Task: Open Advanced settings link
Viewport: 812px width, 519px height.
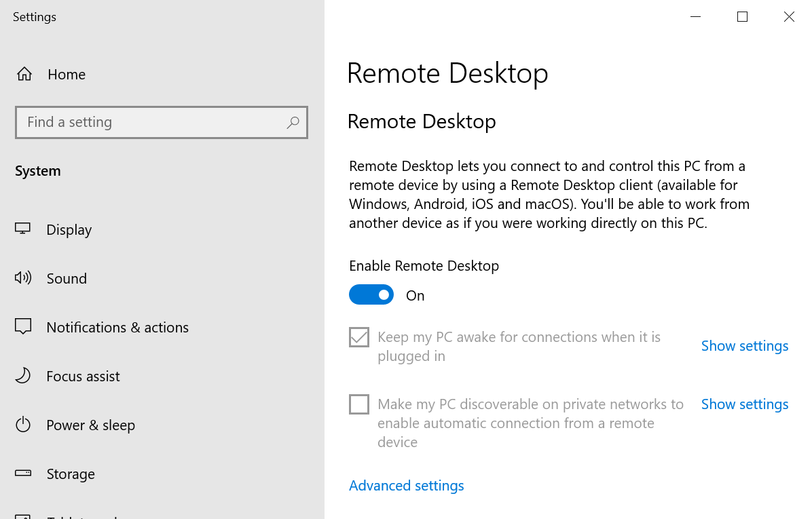Action: coord(406,486)
